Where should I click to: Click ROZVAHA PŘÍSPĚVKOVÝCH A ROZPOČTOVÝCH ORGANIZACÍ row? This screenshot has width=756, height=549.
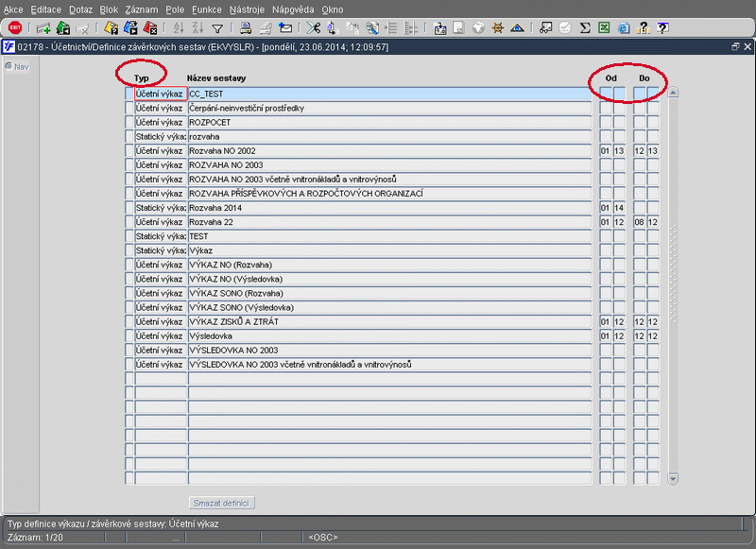389,194
